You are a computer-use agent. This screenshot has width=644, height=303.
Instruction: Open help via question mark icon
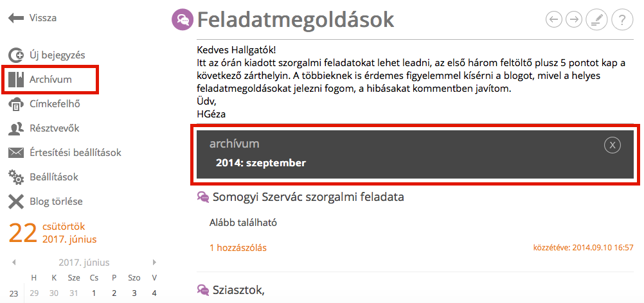(x=622, y=19)
